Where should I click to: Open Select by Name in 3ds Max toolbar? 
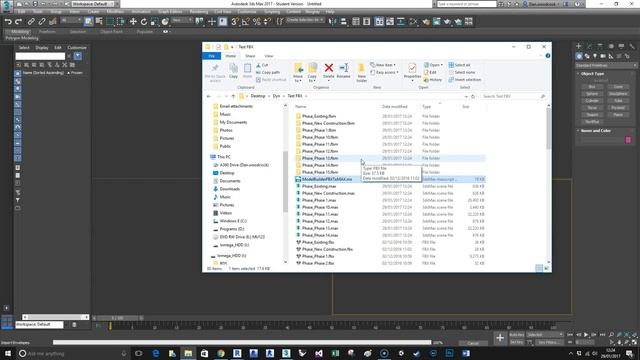click(x=99, y=22)
